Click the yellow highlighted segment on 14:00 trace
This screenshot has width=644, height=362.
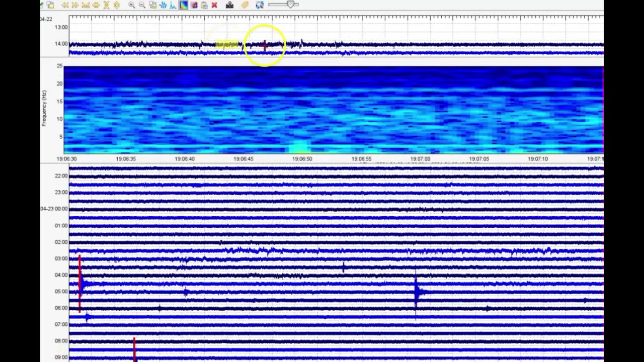(228, 45)
